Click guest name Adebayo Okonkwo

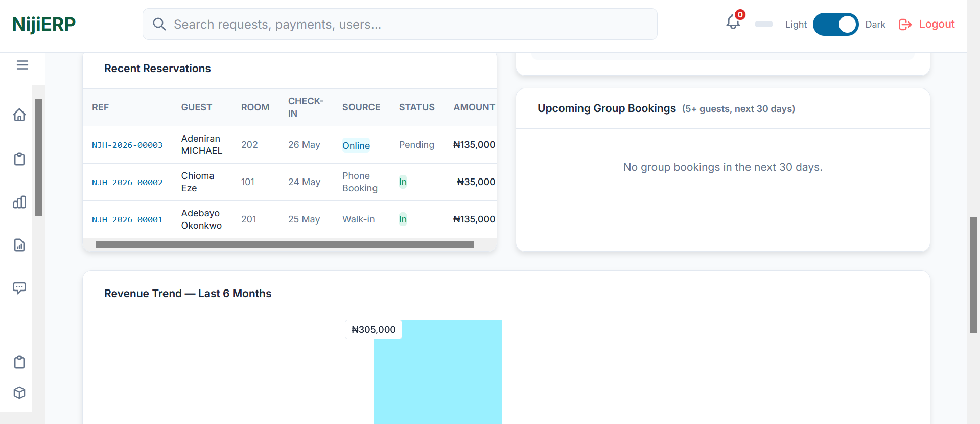click(201, 219)
